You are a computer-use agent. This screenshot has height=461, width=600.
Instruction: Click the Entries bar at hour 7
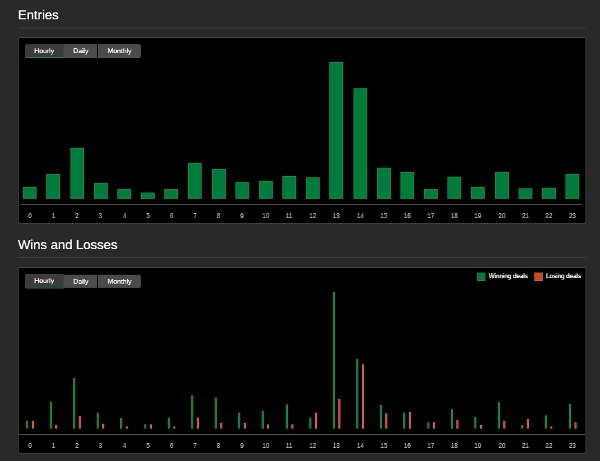(195, 181)
